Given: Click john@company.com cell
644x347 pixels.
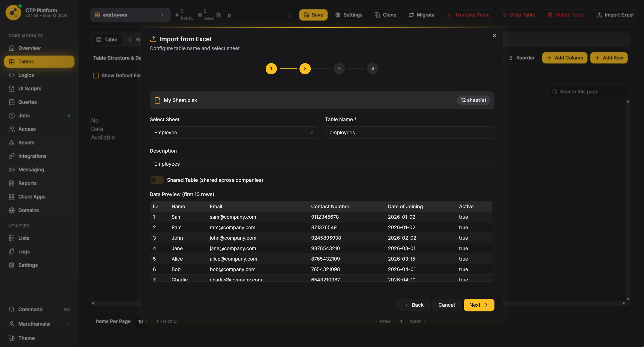Looking at the screenshot, I should [x=233, y=238].
